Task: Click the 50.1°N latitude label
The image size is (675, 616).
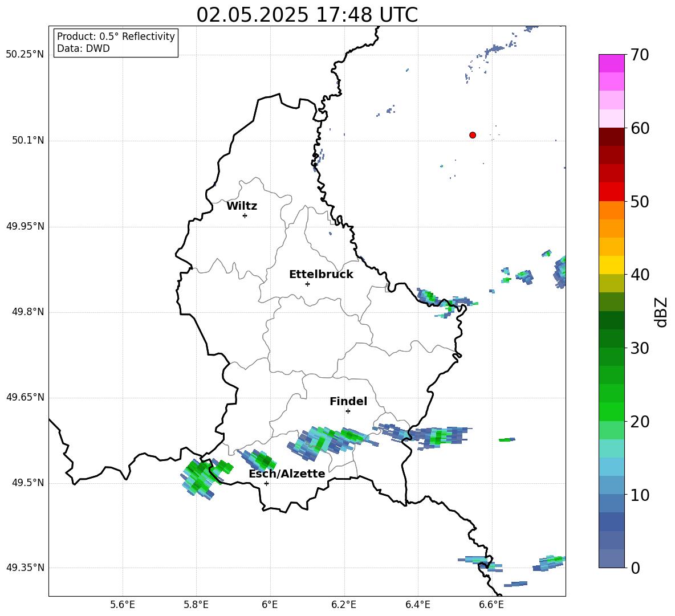Action: point(28,140)
